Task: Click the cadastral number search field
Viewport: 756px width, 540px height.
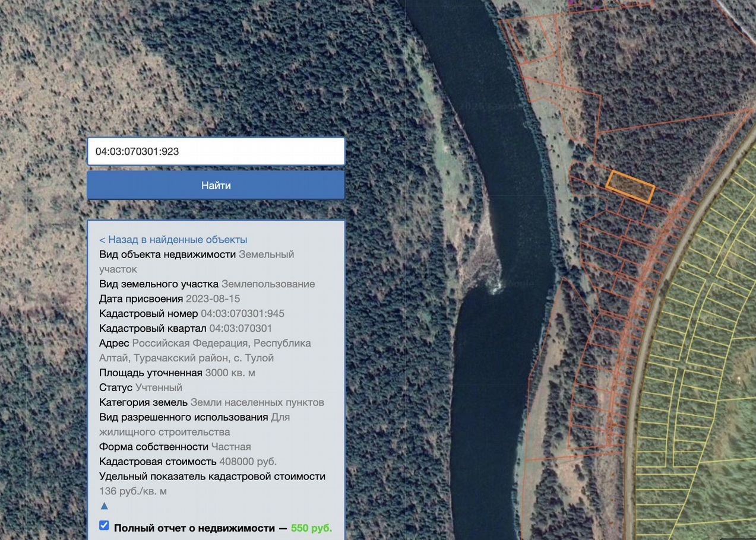Action: pyautogui.click(x=216, y=151)
